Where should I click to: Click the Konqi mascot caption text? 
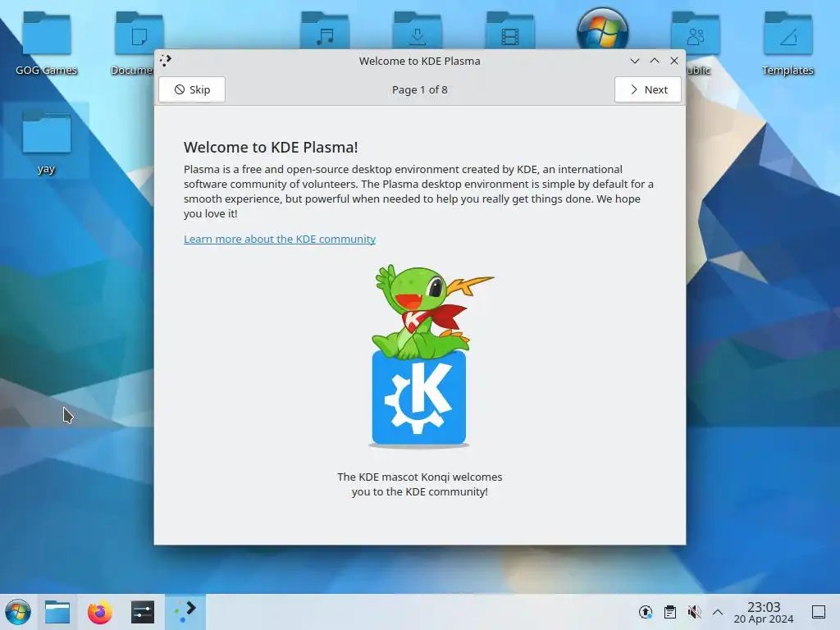coord(420,484)
